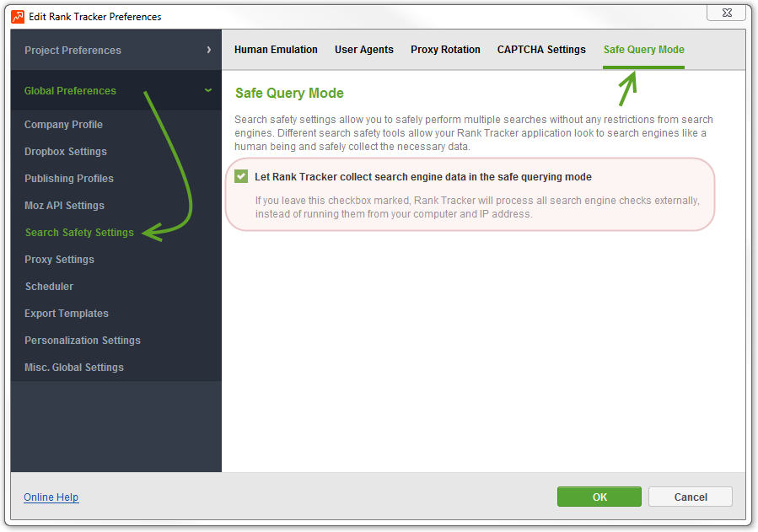The height and width of the screenshot is (532, 758).
Task: Select Search Safety Settings
Action: coord(79,233)
